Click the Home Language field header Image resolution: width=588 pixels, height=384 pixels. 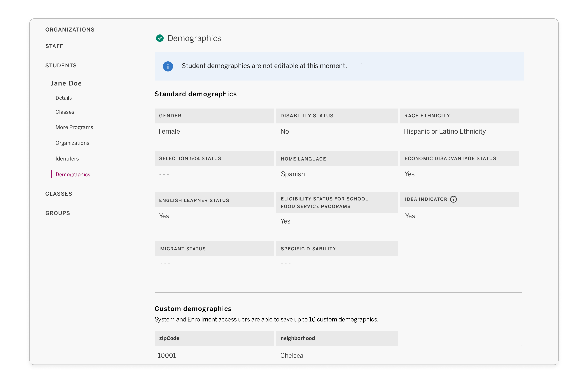[303, 159]
